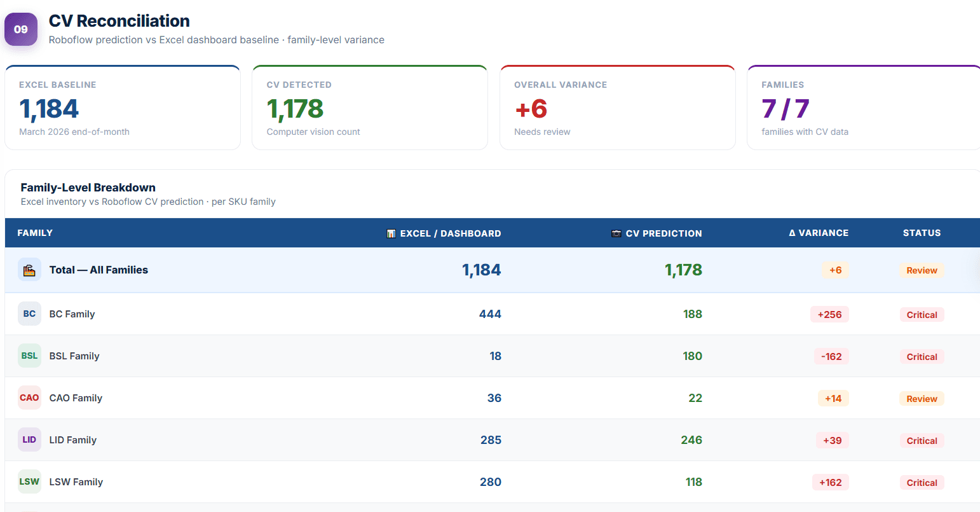
Task: Click the Critical status for LID Family
Action: click(922, 441)
